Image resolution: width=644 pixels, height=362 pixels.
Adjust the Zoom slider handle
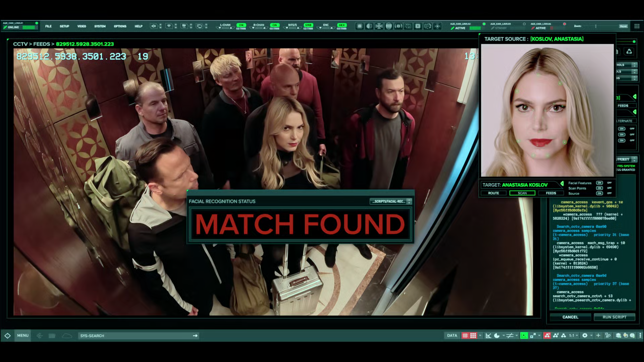[x=596, y=26]
